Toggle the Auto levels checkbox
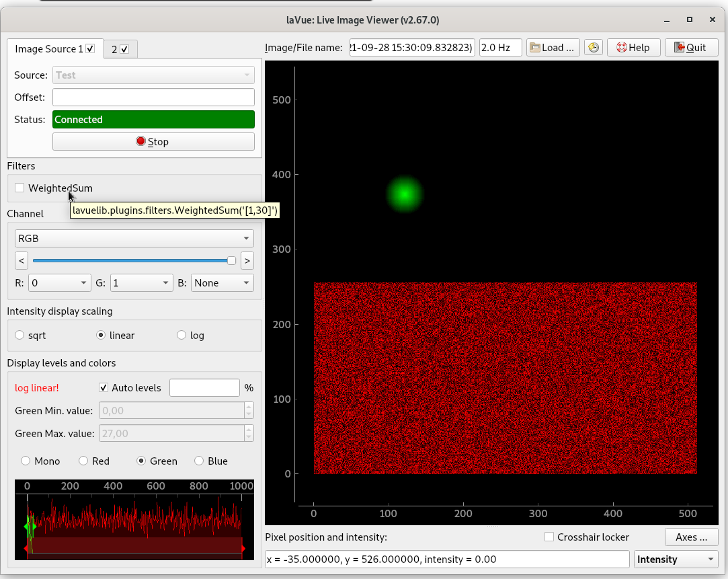 point(104,388)
